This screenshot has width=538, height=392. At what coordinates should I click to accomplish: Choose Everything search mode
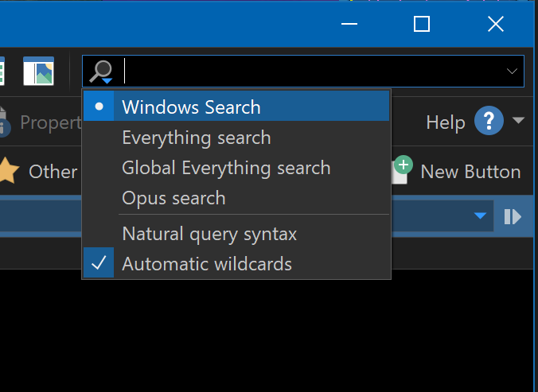click(236, 138)
